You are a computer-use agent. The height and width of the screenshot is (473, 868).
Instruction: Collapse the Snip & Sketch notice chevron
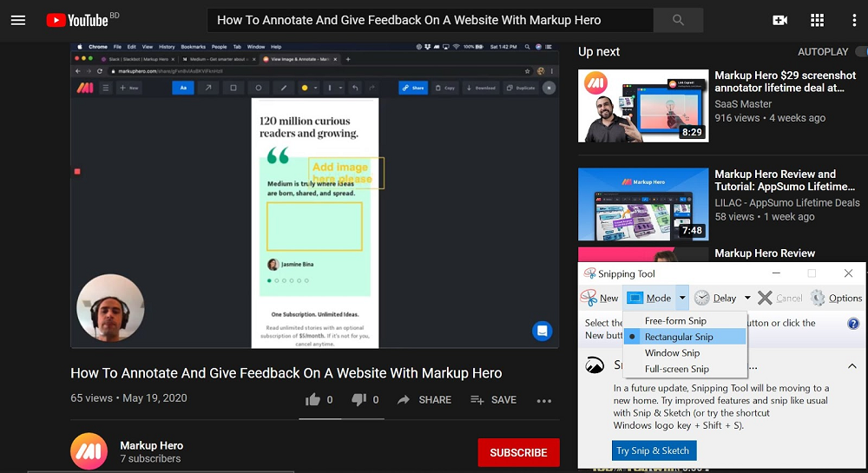pyautogui.click(x=852, y=366)
